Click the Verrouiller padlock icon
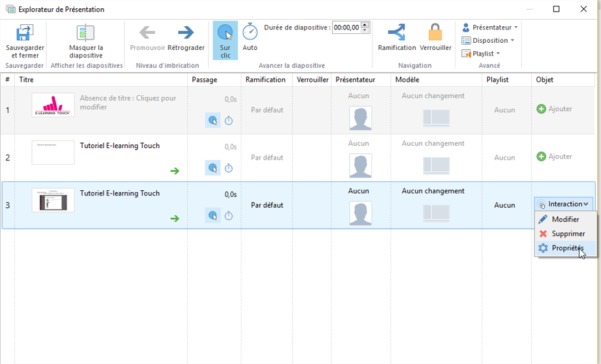Image resolution: width=601 pixels, height=364 pixels. tap(435, 33)
